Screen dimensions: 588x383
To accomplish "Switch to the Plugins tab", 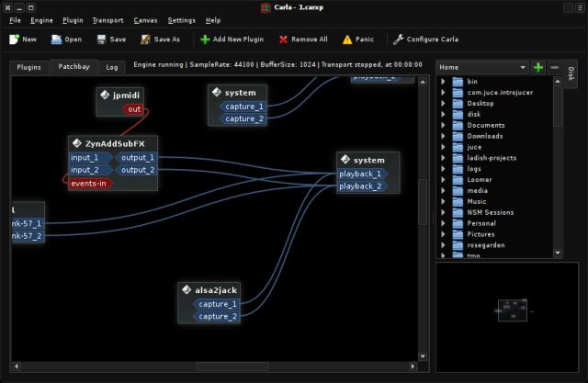I will point(28,67).
